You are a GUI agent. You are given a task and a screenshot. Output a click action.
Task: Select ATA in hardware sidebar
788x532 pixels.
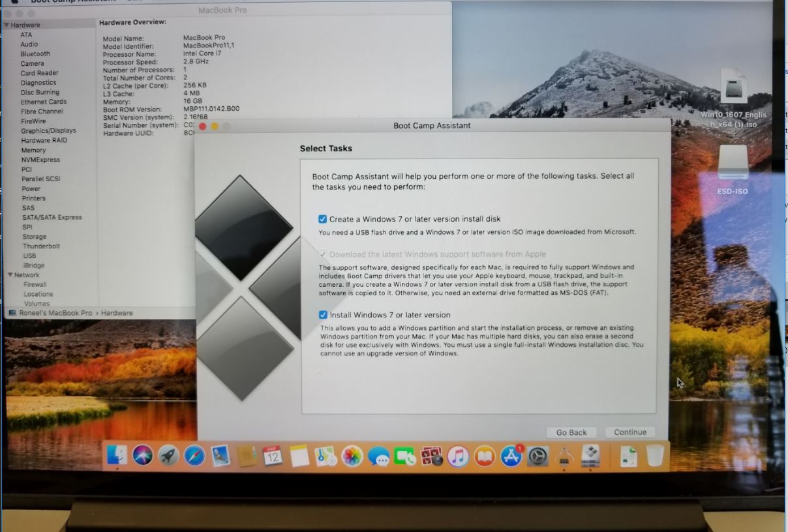point(26,35)
